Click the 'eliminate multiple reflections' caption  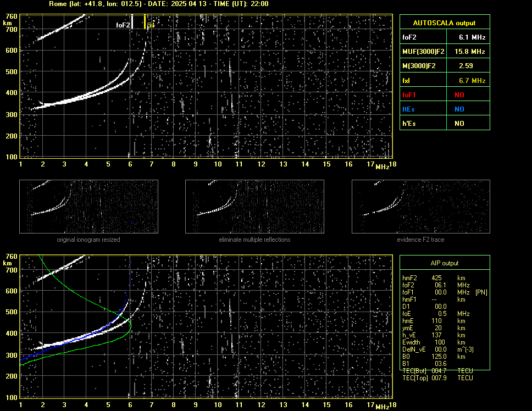coord(254,240)
